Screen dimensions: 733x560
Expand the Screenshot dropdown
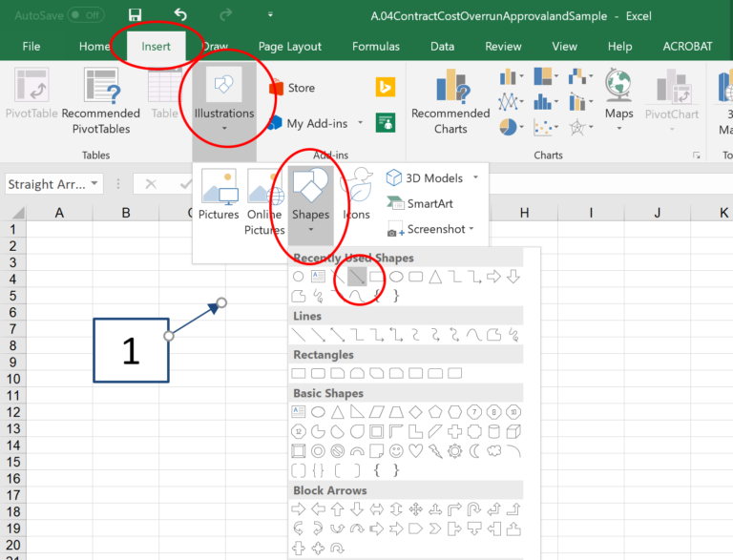click(x=471, y=230)
